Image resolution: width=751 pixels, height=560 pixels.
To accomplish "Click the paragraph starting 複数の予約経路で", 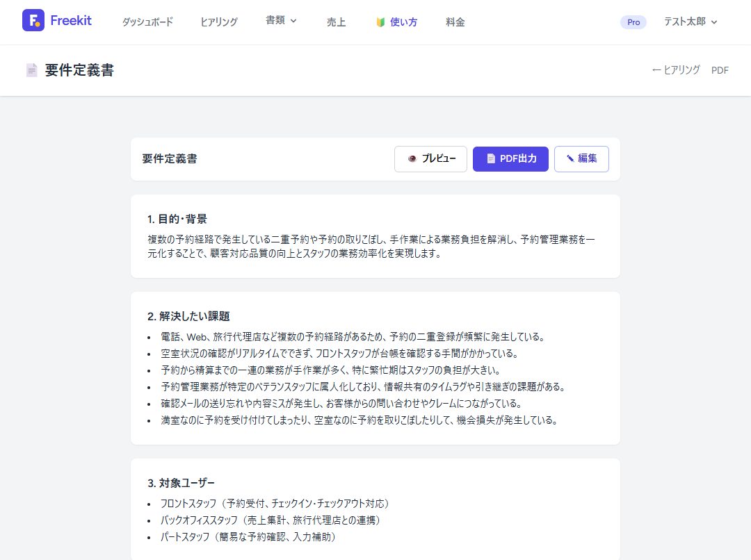I will point(371,247).
